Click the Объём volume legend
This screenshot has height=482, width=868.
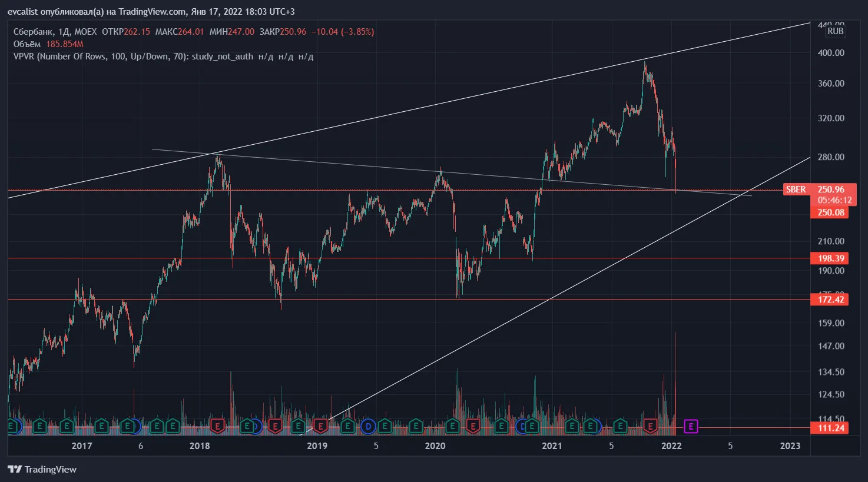pyautogui.click(x=27, y=44)
